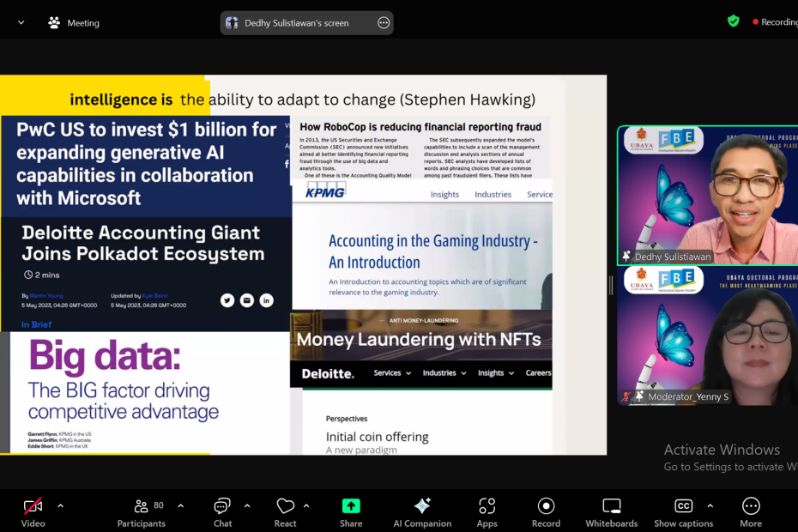This screenshot has width=798, height=532.
Task: Open the AI Companion
Action: [422, 512]
